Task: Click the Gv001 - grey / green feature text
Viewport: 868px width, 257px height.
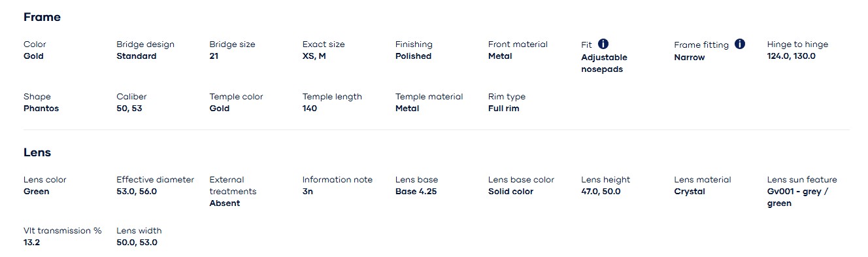Action: tap(798, 197)
